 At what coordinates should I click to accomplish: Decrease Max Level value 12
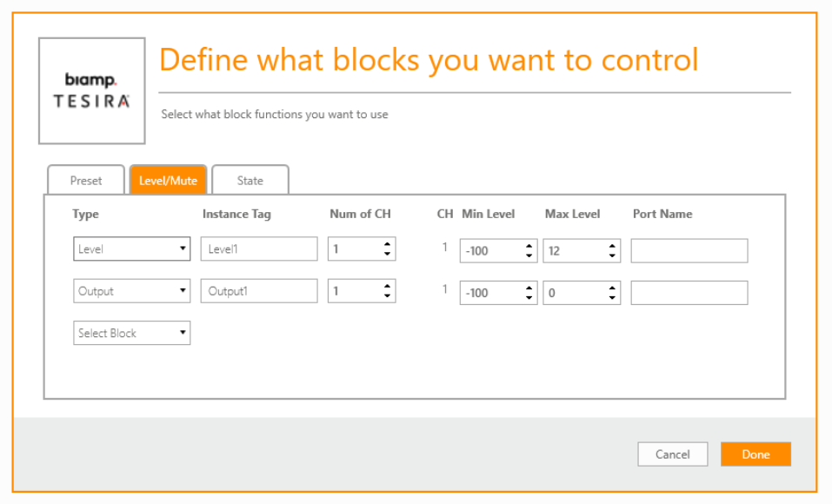[x=614, y=254]
